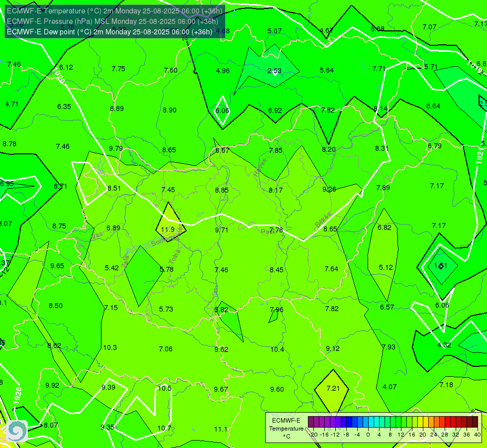This screenshot has width=487, height=448.
Task: Click the 6.57 grid value
Action: point(387,307)
